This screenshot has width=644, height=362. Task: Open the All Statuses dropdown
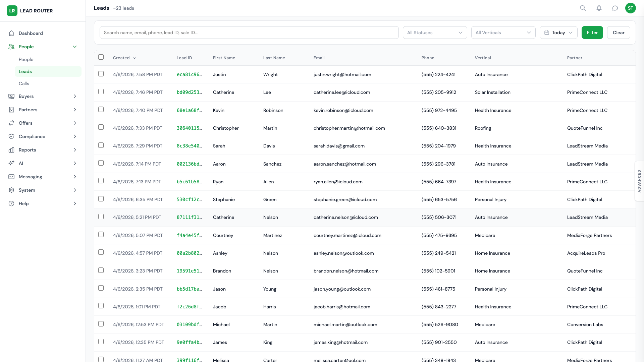(x=435, y=33)
